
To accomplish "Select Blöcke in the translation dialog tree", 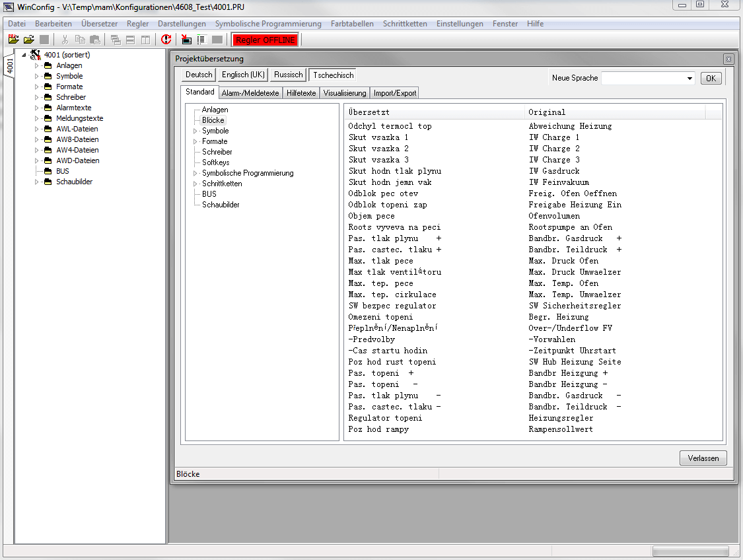I will [213, 120].
